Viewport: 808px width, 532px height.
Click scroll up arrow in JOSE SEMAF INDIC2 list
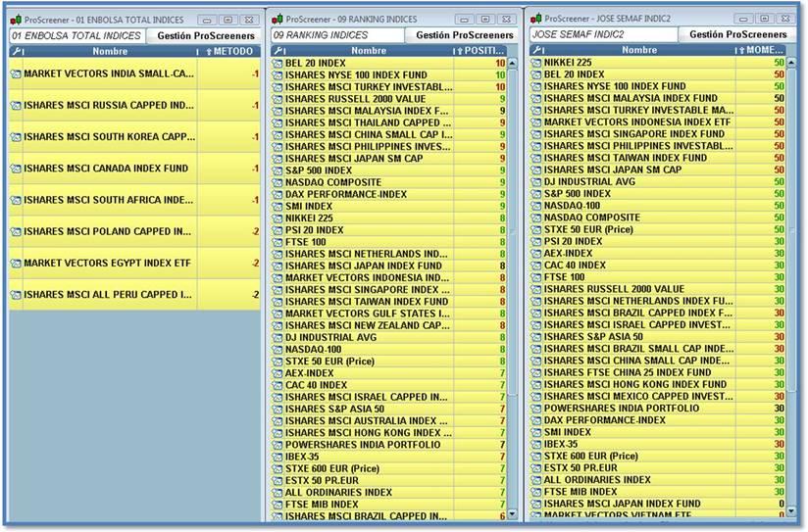point(791,63)
